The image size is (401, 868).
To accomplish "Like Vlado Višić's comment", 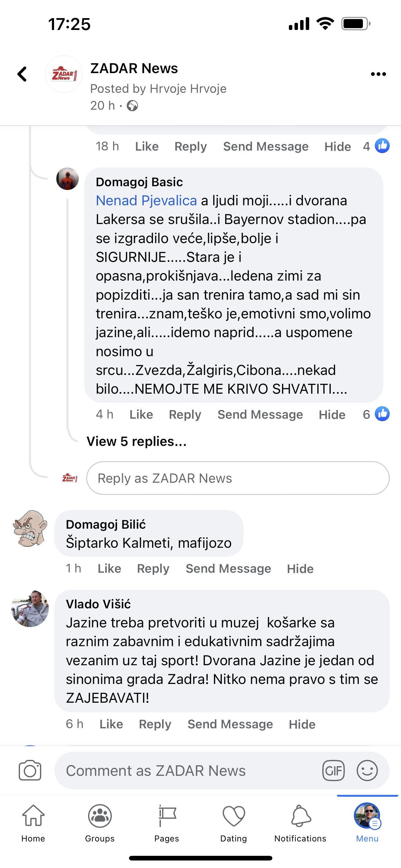I will tap(111, 725).
